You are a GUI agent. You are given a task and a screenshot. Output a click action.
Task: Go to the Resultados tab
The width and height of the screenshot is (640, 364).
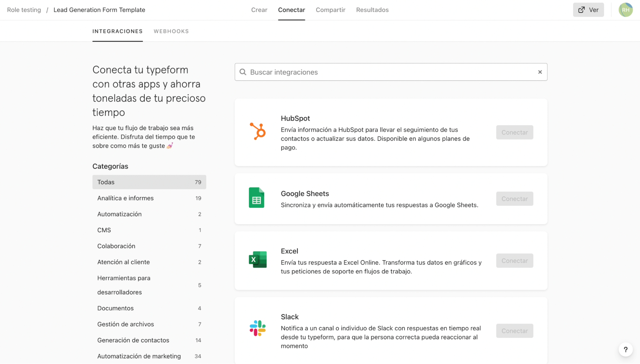372,10
